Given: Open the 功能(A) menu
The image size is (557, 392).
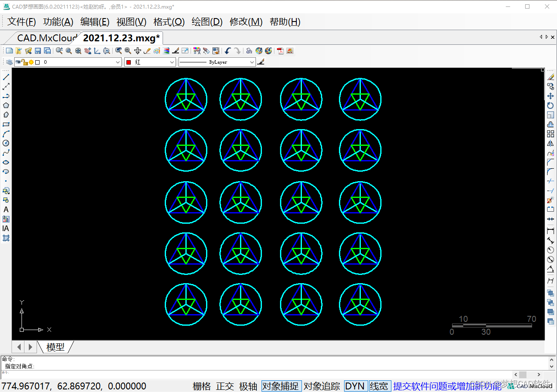Looking at the screenshot, I should tap(58, 22).
